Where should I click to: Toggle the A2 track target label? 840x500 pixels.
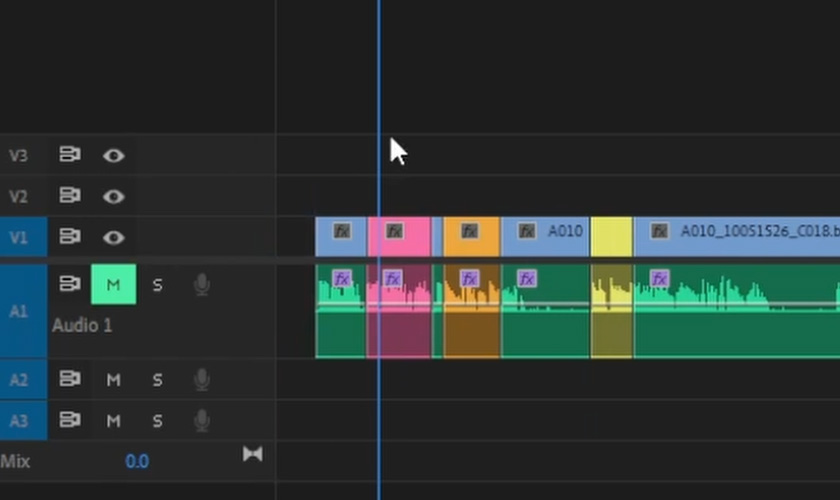click(24, 379)
